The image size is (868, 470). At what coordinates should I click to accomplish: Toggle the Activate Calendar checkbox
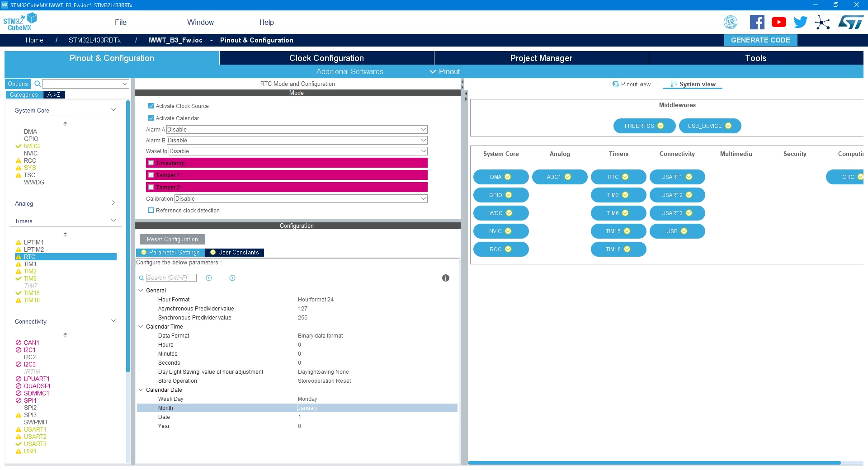point(151,118)
